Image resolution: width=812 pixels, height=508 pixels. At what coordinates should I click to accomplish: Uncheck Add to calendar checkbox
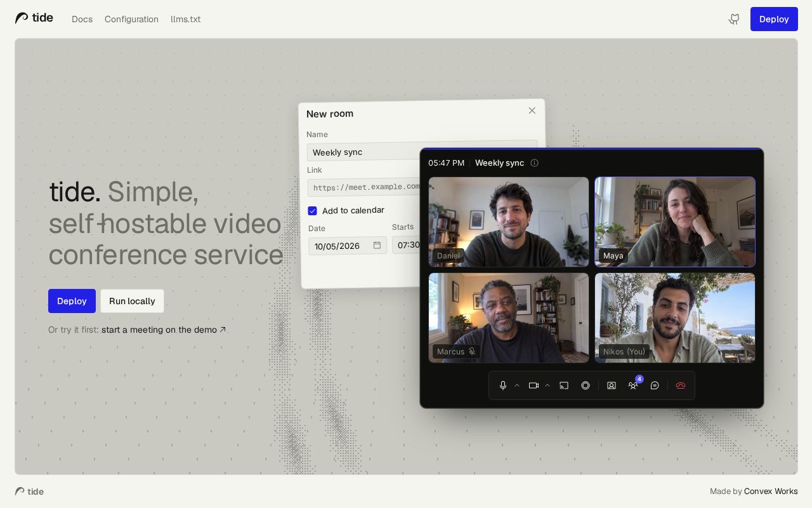(x=312, y=211)
